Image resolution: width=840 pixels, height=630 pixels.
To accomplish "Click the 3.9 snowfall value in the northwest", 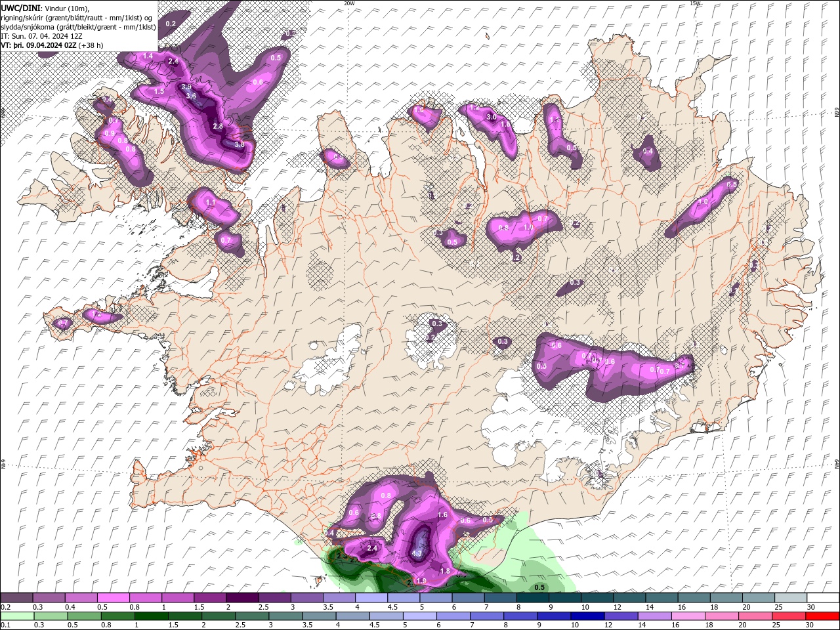I will pyautogui.click(x=186, y=87).
